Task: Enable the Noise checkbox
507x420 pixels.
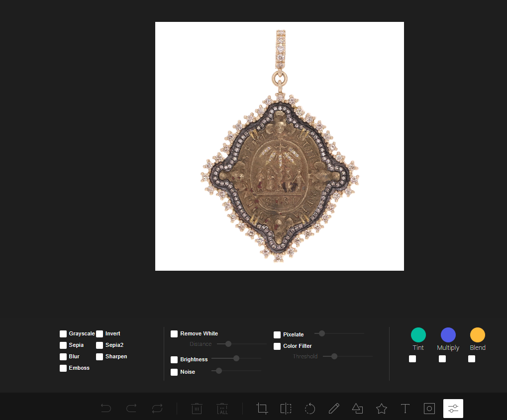Action: click(174, 372)
